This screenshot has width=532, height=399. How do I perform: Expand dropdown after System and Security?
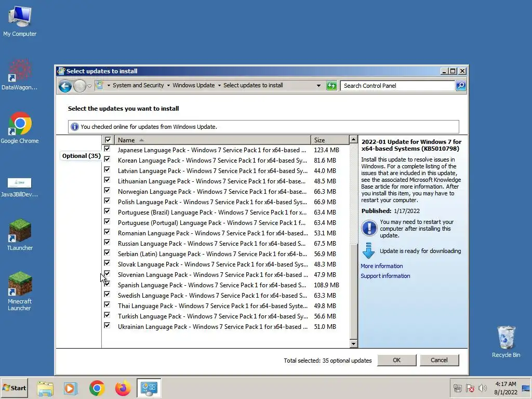[x=168, y=86]
